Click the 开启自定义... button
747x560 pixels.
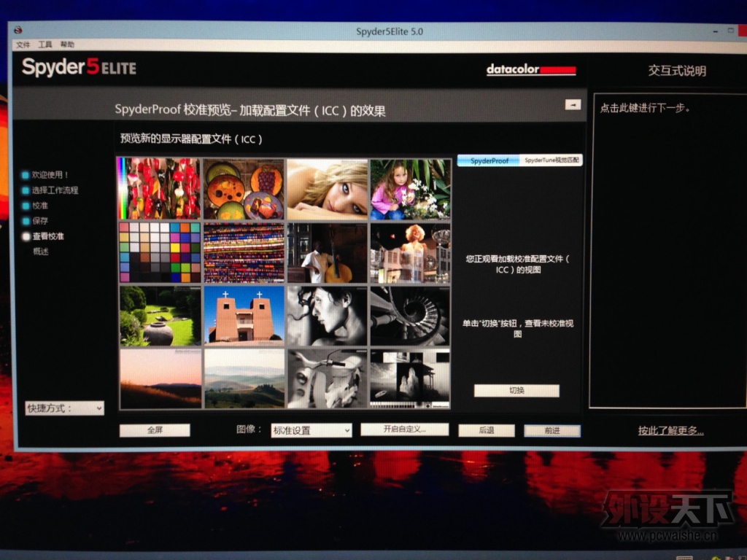404,429
